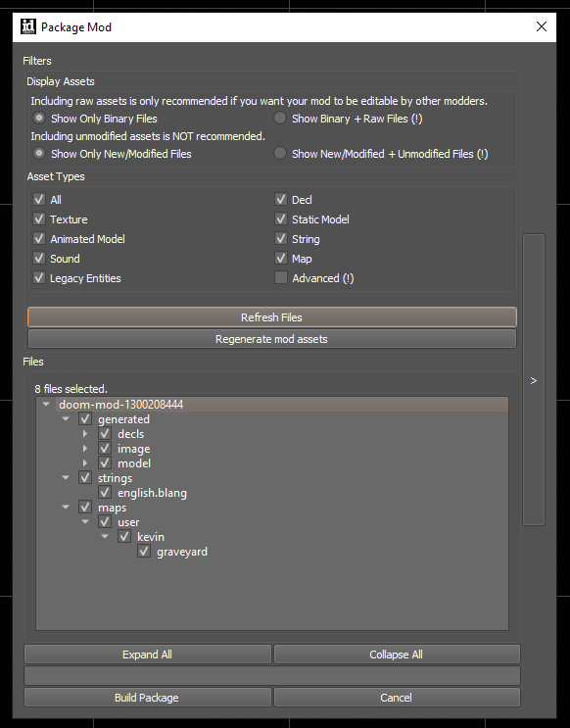Collapse the kevin folder arrow
Image resolution: width=570 pixels, height=728 pixels.
(105, 537)
